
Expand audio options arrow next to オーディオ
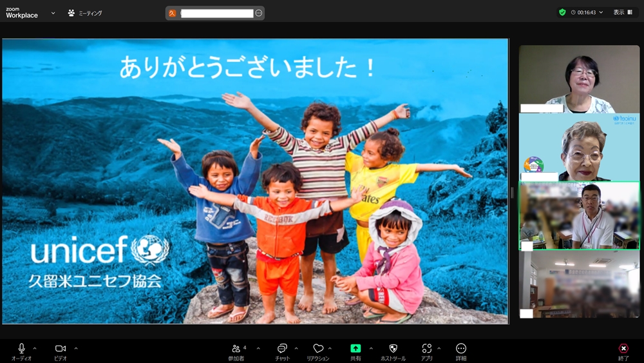35,348
